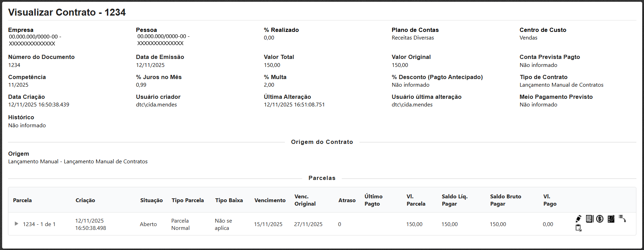This screenshot has width=644, height=250.
Task: Click the list with curved arrow icon
Action: (x=622, y=219)
